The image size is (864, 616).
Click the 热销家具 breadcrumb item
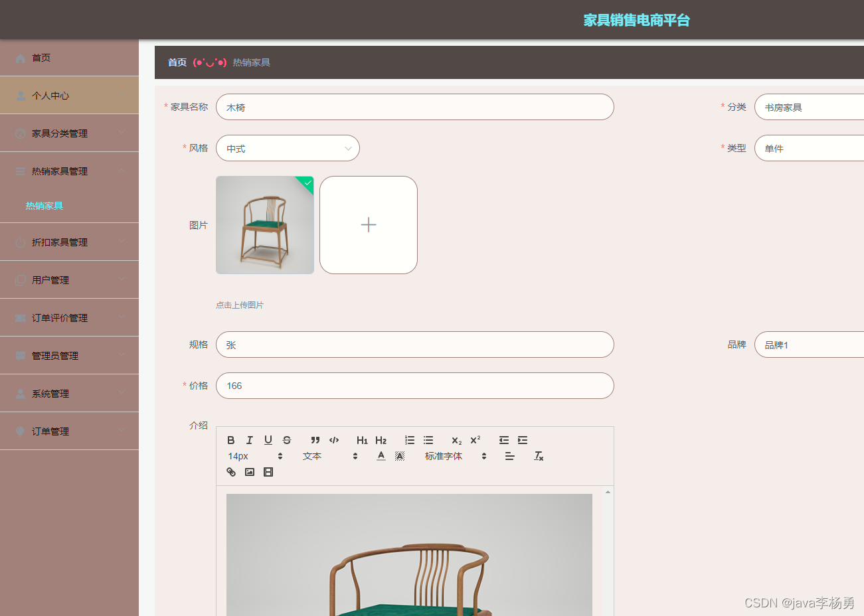pyautogui.click(x=251, y=62)
